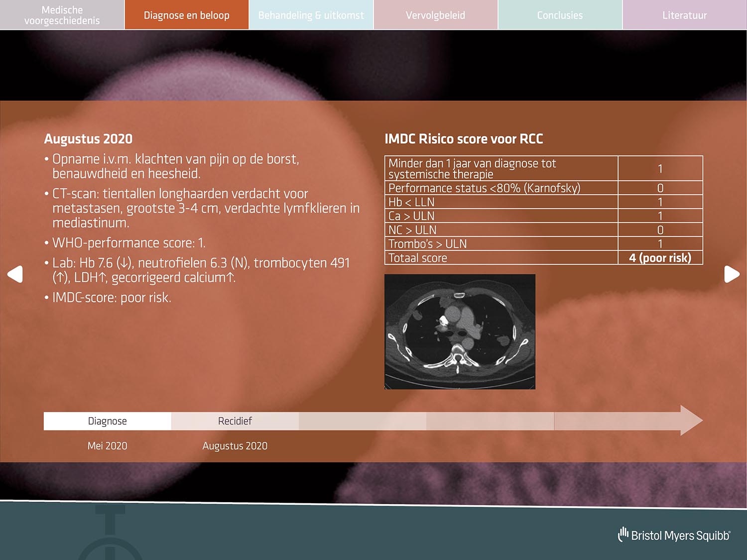747x560 pixels.
Task: Click the 'Minder dan 1 jaar' table row
Action: (543, 168)
